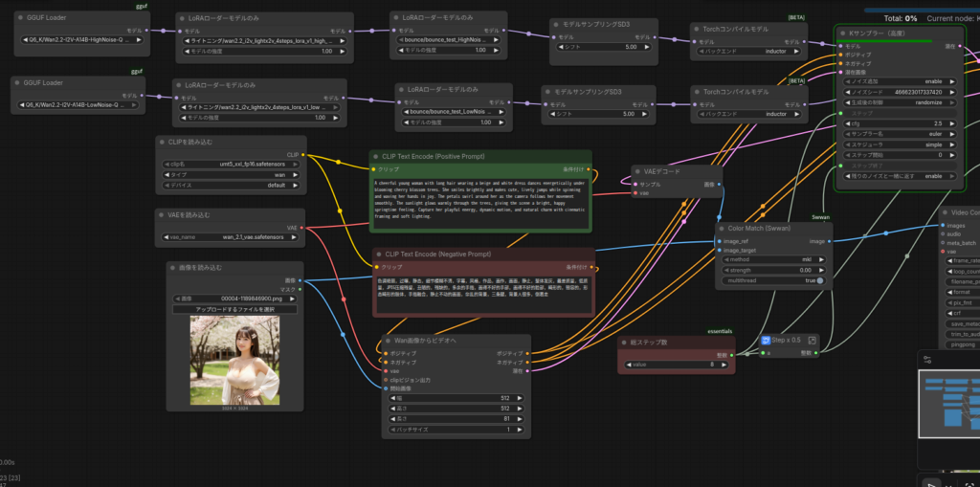Click the アップロードするファイルを選択 button
The image size is (980, 487).
coord(235,309)
